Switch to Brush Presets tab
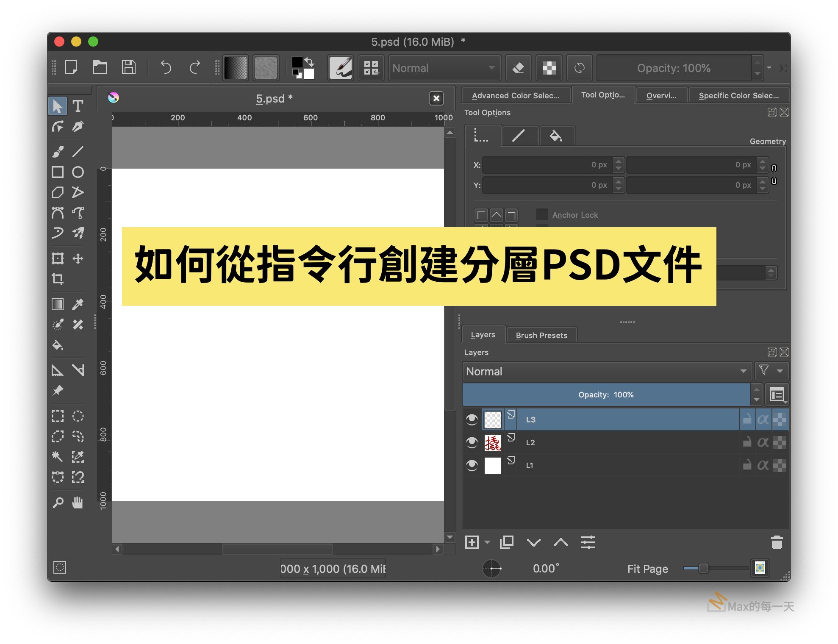The width and height of the screenshot is (838, 644). 541,335
